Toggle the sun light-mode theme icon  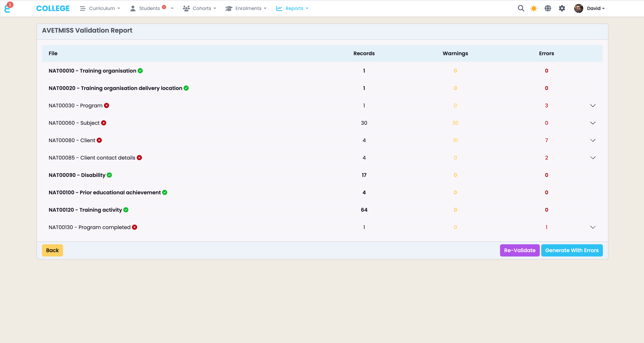point(534,8)
